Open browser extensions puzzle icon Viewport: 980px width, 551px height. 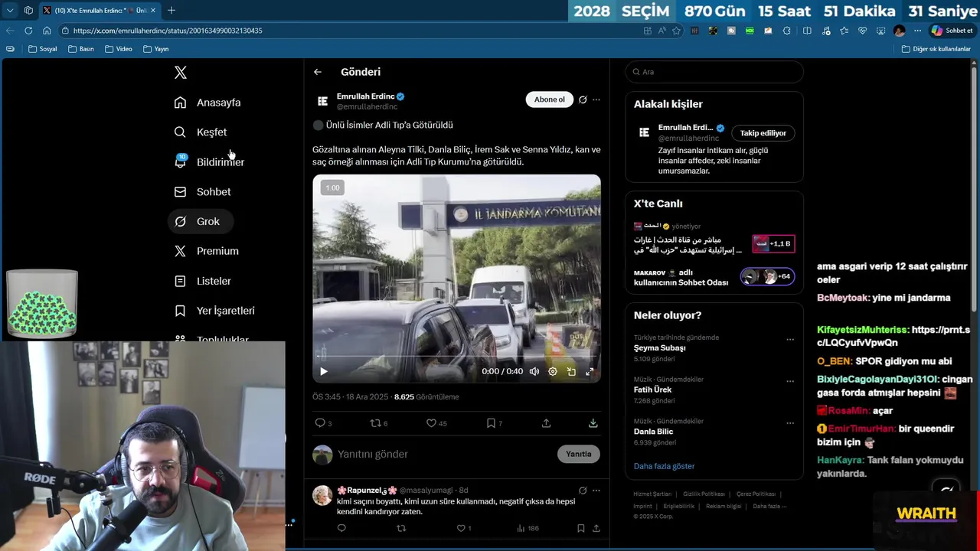click(x=787, y=31)
